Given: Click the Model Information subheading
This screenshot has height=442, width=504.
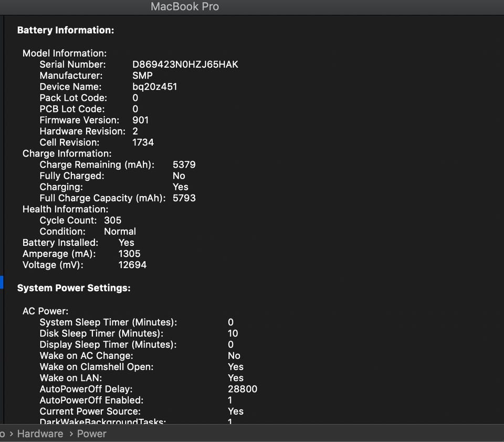Looking at the screenshot, I should (65, 54).
